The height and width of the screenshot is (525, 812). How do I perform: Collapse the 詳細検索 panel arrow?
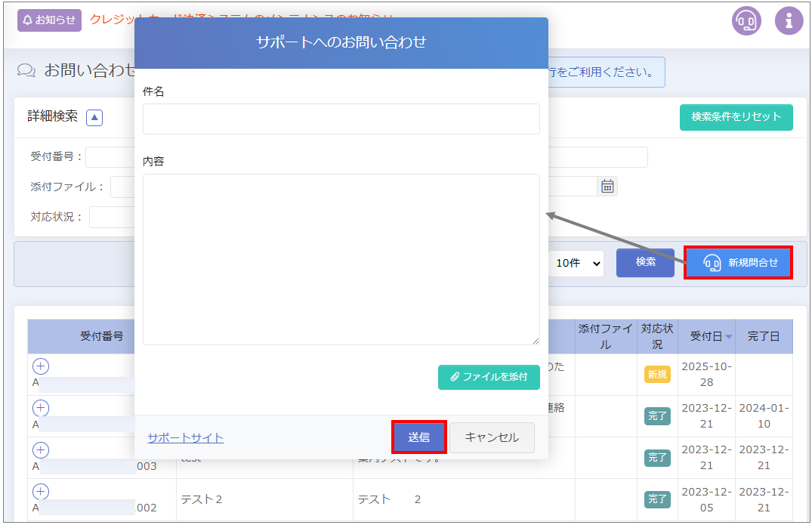point(94,117)
